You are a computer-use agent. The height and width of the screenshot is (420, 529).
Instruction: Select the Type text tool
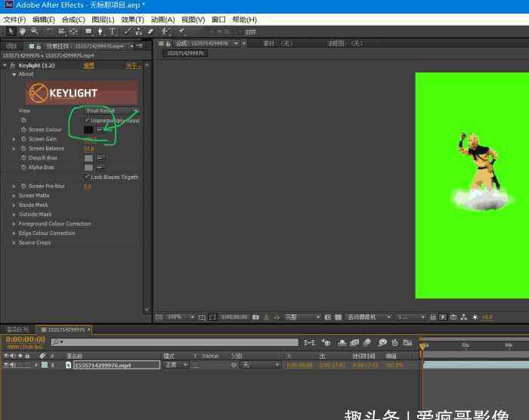112,32
